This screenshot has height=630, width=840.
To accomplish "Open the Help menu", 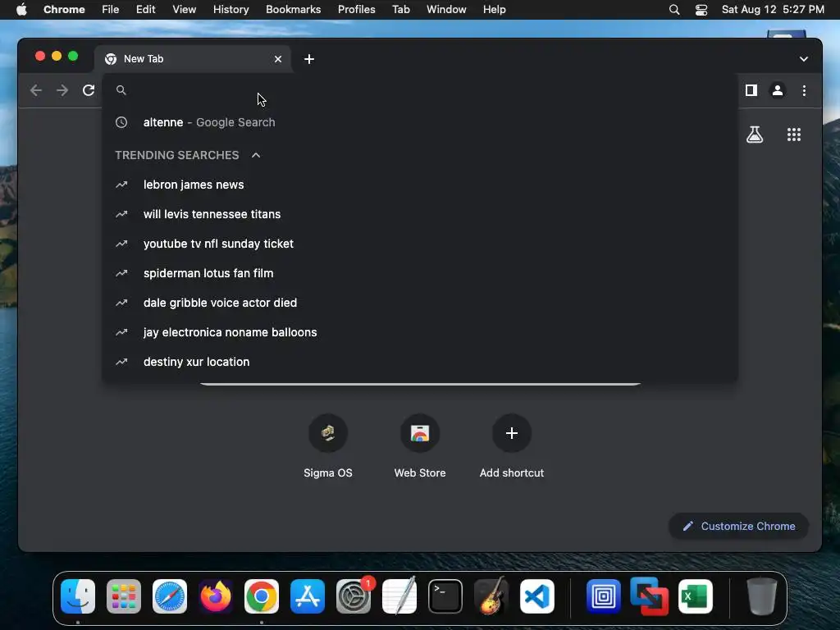I will [494, 10].
